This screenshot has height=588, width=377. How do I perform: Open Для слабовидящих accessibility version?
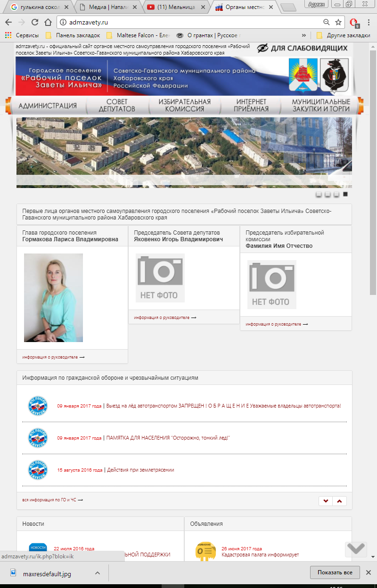(x=302, y=48)
